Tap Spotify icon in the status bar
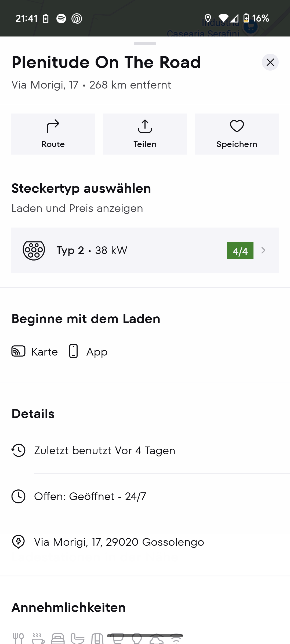The width and height of the screenshot is (290, 644). coord(61,19)
